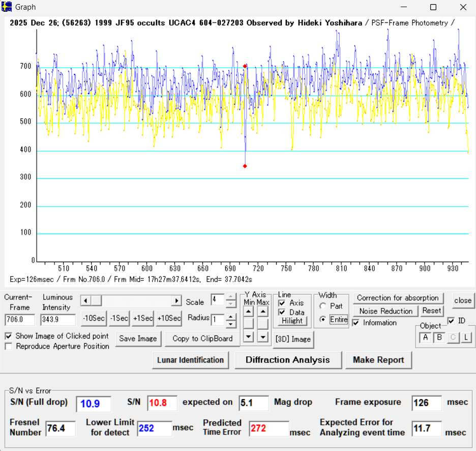The height and width of the screenshot is (451, 476).
Task: Click the Make Report button
Action: [378, 360]
